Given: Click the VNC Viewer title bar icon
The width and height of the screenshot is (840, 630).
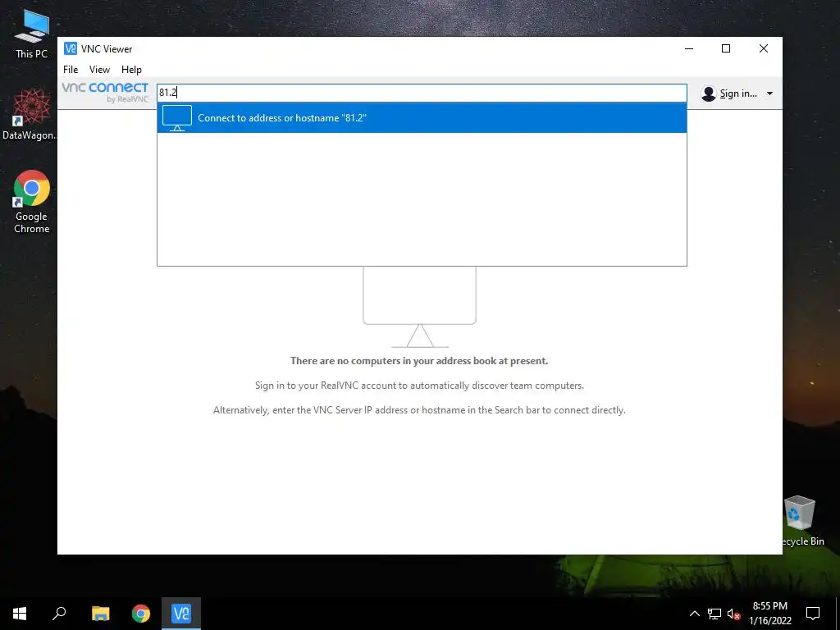Looking at the screenshot, I should tap(71, 48).
